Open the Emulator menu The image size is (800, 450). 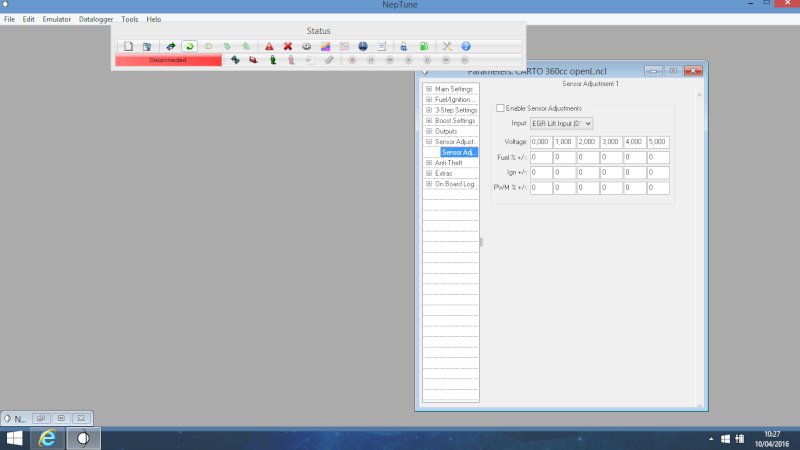[x=57, y=19]
